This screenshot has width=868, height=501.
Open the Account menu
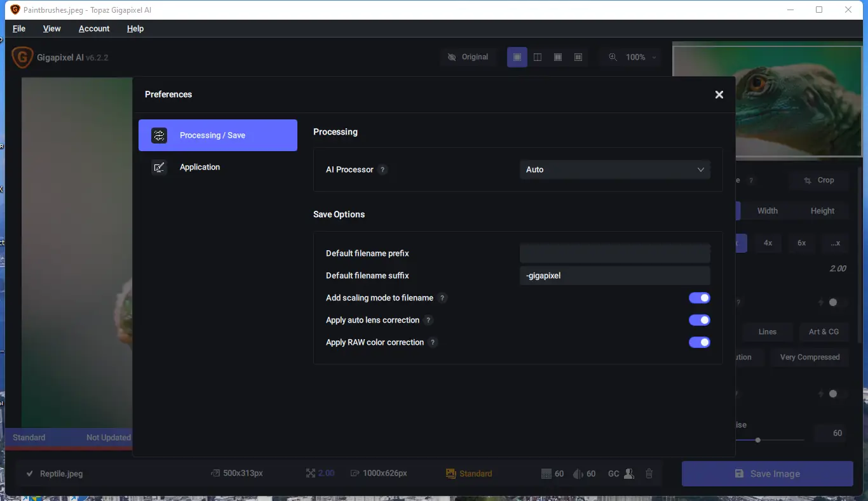pos(94,29)
